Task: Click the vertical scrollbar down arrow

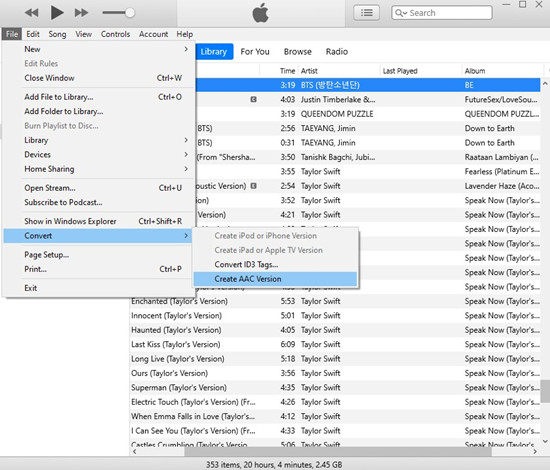Action: [545, 441]
